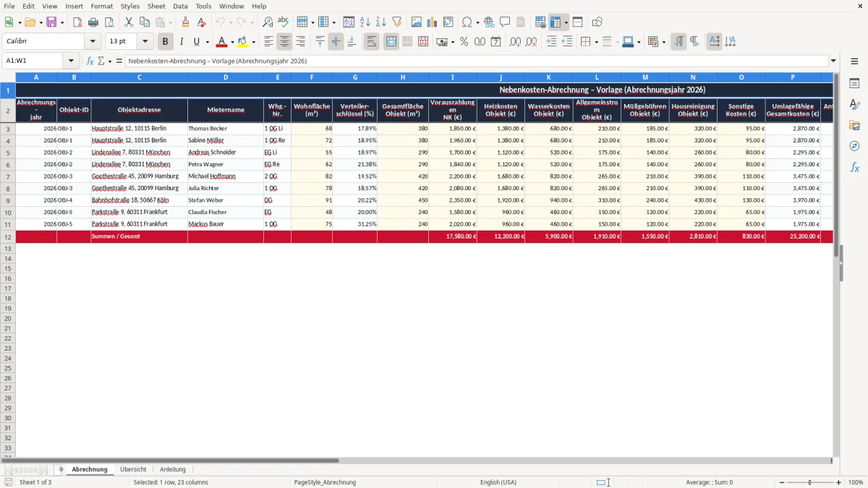Image resolution: width=868 pixels, height=488 pixels.
Task: Open the Freeze Rows and Columns dropdown arrow
Action: coord(566,22)
